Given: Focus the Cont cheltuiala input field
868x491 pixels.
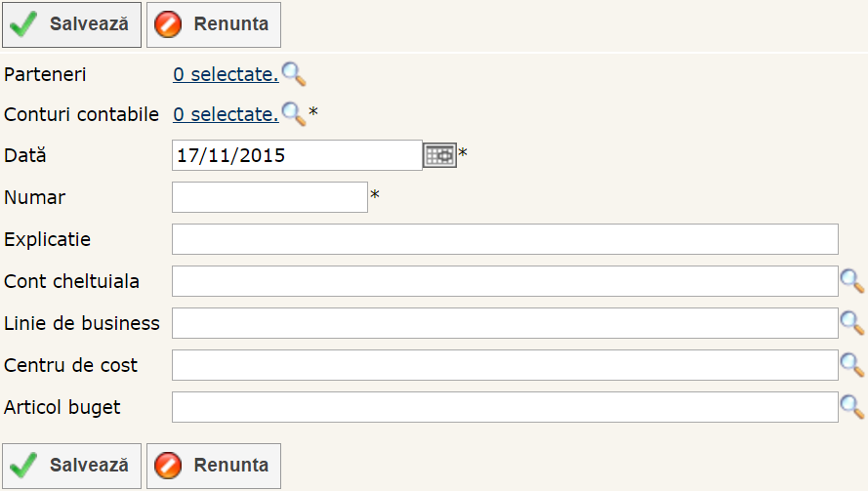Looking at the screenshot, I should point(505,281).
